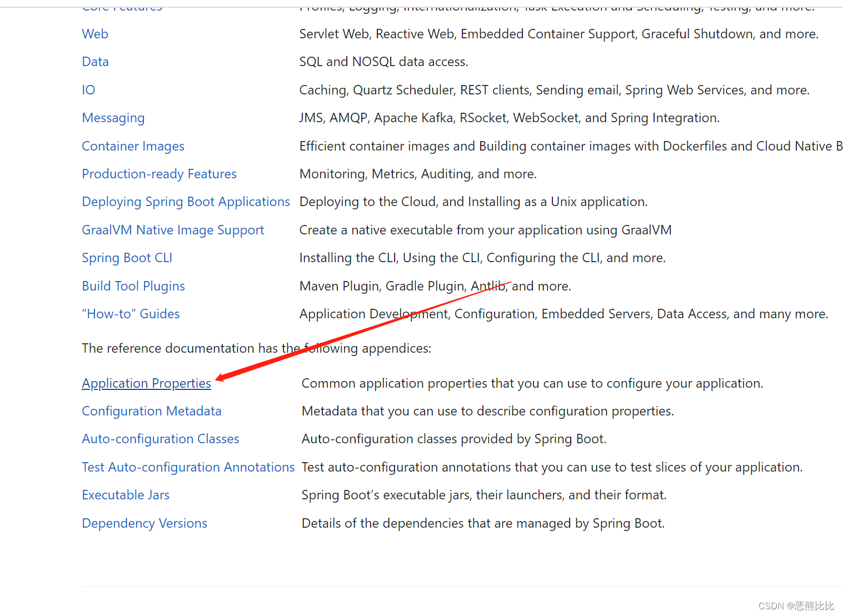Click 'Maven Plugin, Gradle Plugin' description text
Screen dimensions: 843x616
tap(435, 286)
